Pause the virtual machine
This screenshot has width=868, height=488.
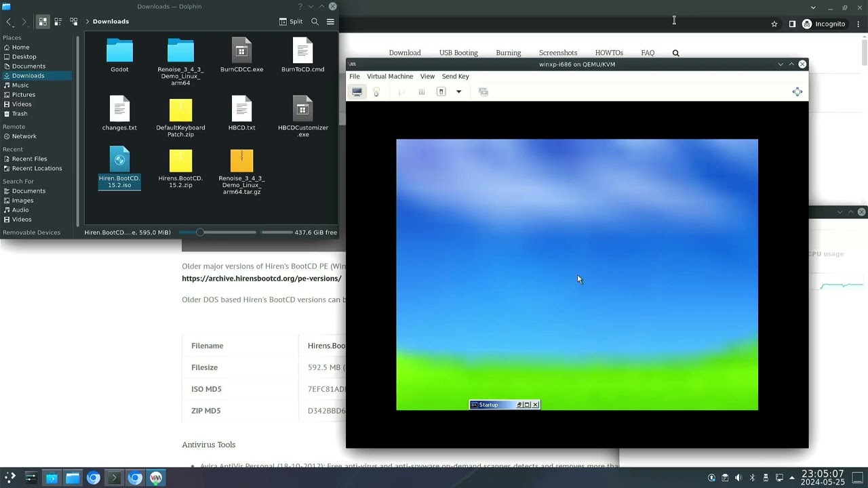(x=422, y=91)
